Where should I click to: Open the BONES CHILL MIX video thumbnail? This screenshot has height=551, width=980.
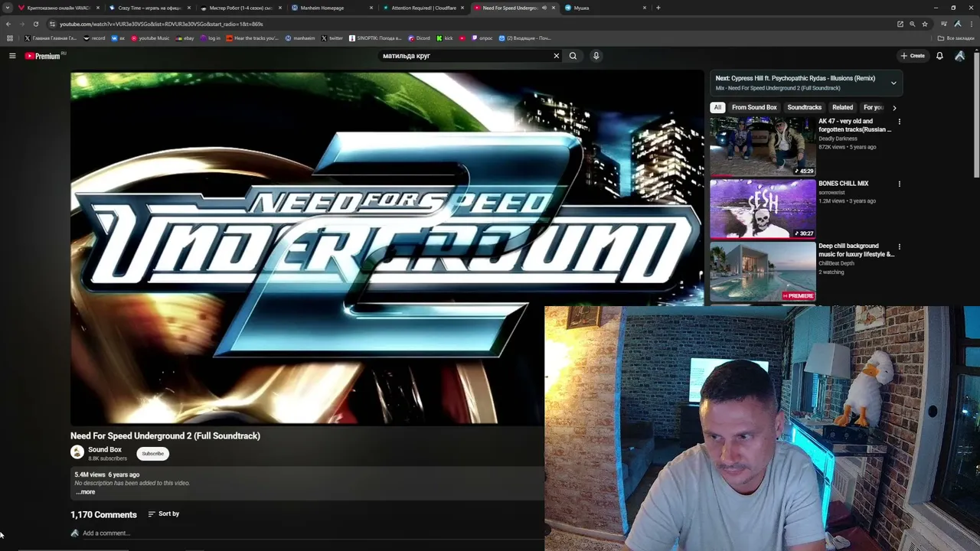(763, 209)
